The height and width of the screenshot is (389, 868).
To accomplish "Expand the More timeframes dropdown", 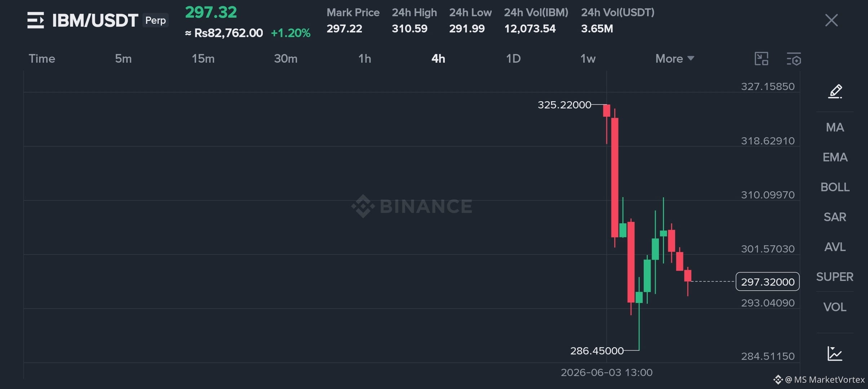I will pyautogui.click(x=675, y=58).
